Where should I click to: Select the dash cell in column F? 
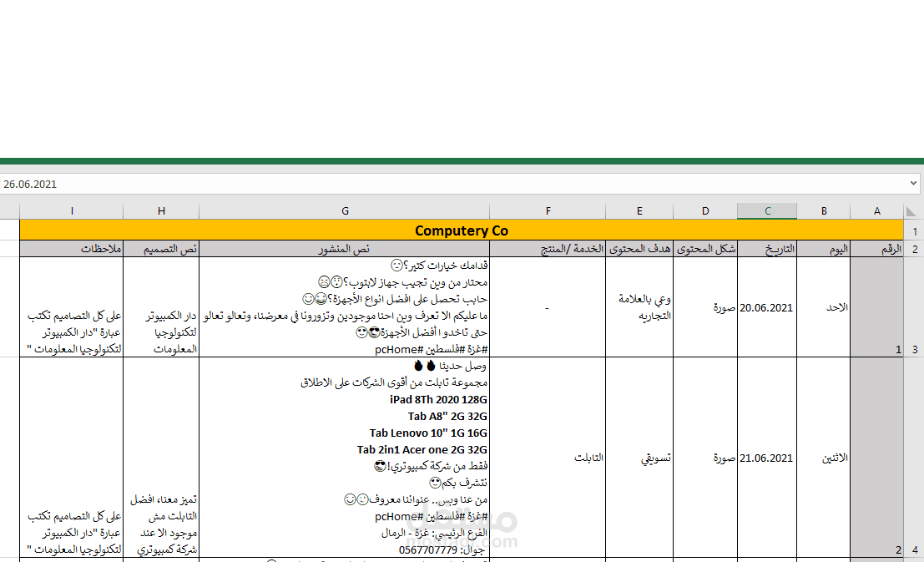tap(548, 307)
